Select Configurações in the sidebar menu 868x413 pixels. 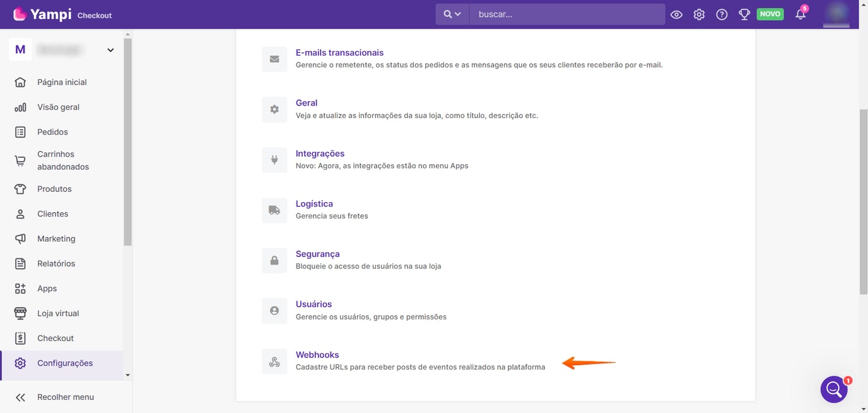point(64,362)
